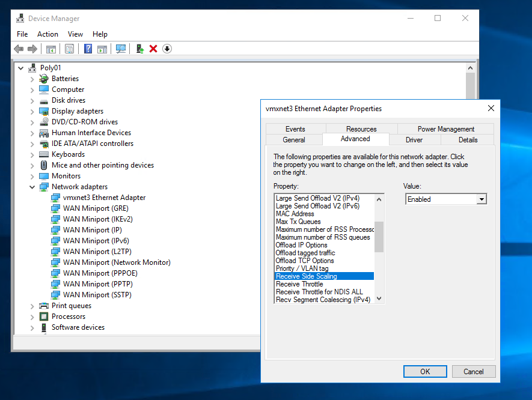The width and height of the screenshot is (532, 400).
Task: Click the Disable device toolbar icon
Action: click(x=167, y=49)
